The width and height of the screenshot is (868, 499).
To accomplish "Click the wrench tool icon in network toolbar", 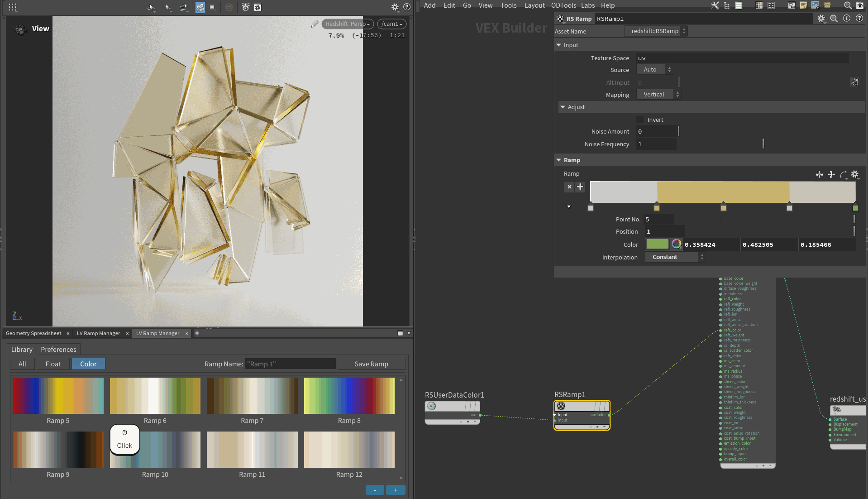I will [x=715, y=5].
